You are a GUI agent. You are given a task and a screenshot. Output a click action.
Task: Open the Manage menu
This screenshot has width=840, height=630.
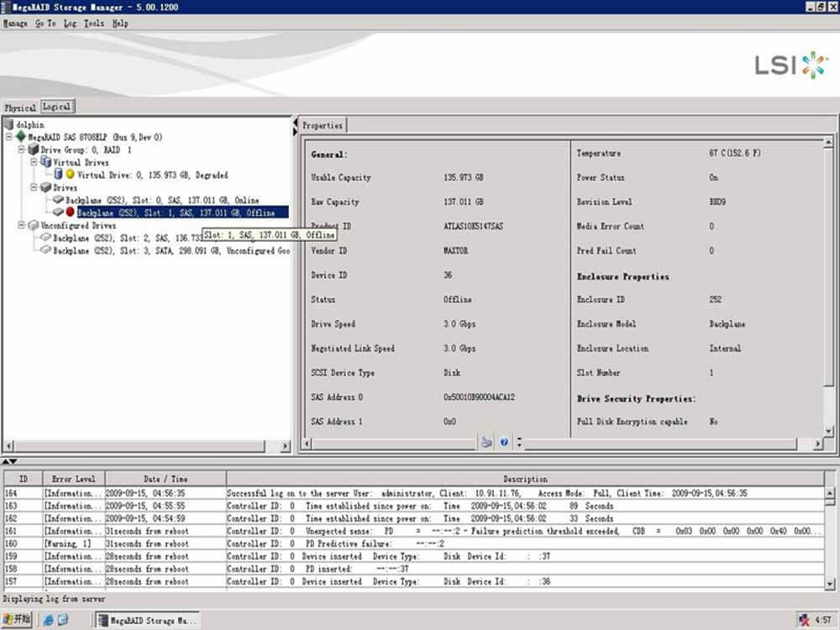coord(15,24)
